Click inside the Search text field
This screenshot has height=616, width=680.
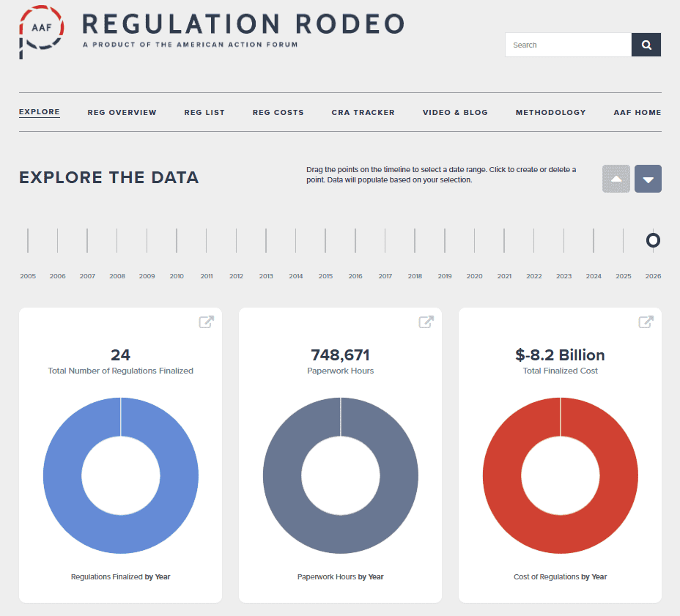[x=568, y=45]
